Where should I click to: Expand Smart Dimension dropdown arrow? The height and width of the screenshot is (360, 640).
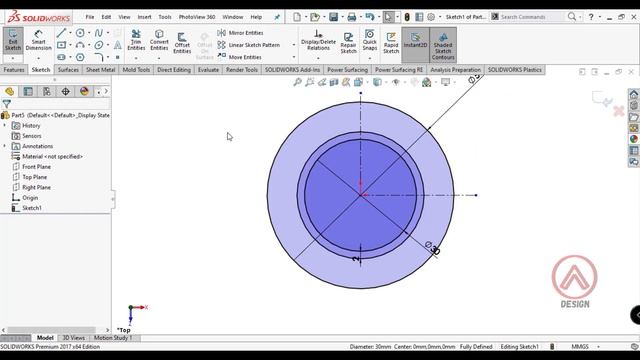click(x=38, y=58)
